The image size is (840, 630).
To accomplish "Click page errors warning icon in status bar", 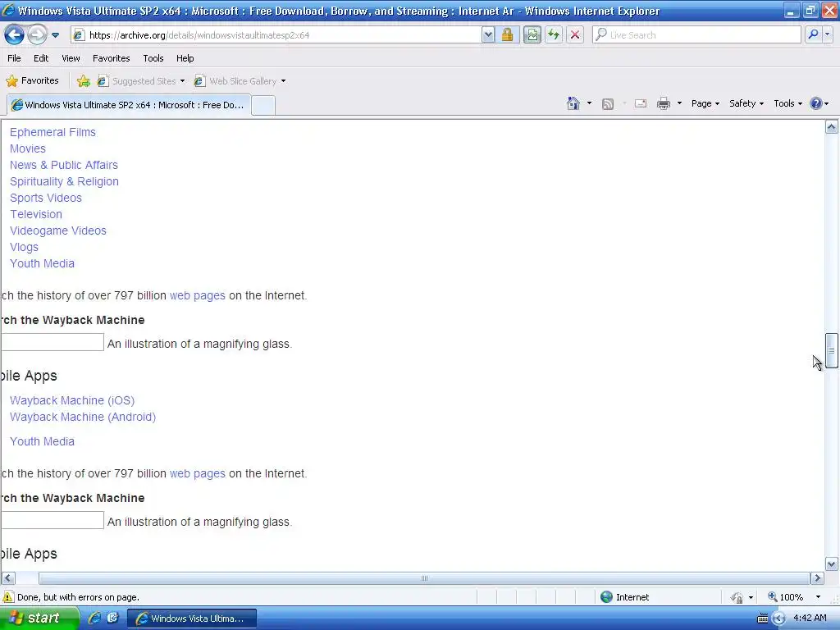I will [8, 597].
